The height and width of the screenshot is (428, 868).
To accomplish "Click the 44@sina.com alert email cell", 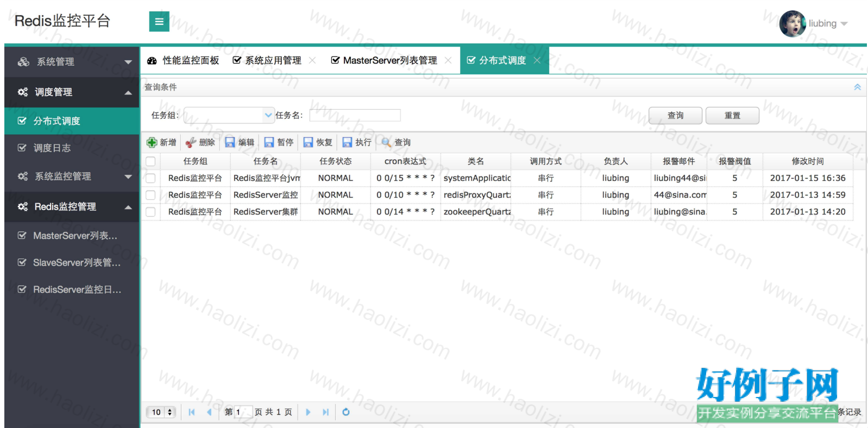I will pyautogui.click(x=679, y=195).
